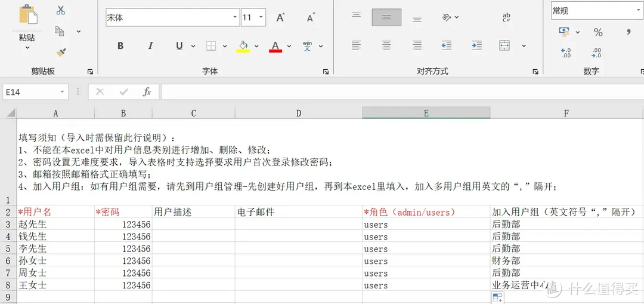Select the Format Painter brush
This screenshot has height=304, width=644.
61,52
